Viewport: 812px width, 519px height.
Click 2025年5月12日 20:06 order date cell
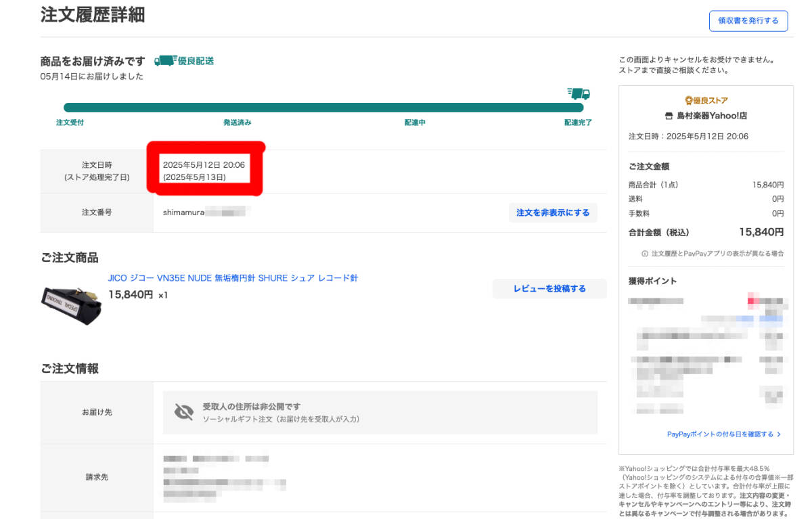point(204,164)
